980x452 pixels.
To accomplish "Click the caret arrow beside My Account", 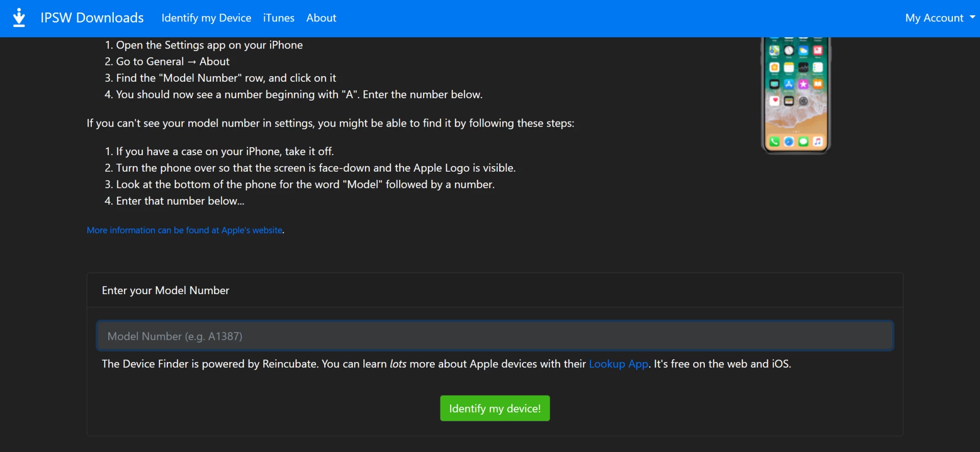I will pos(972,17).
